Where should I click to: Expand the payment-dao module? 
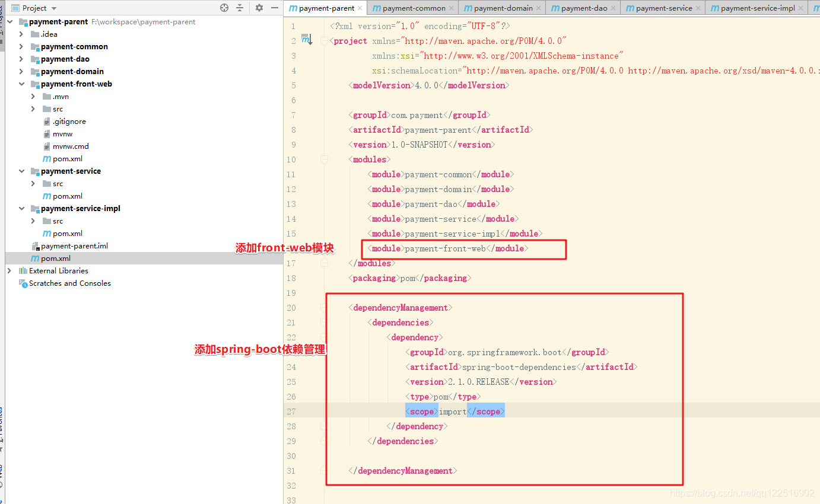pyautogui.click(x=21, y=59)
